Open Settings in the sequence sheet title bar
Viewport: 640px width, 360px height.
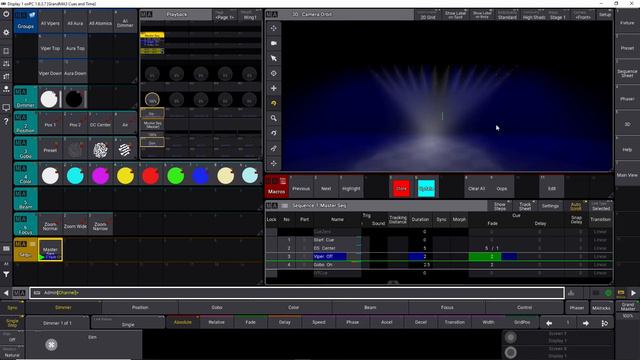[x=550, y=206]
